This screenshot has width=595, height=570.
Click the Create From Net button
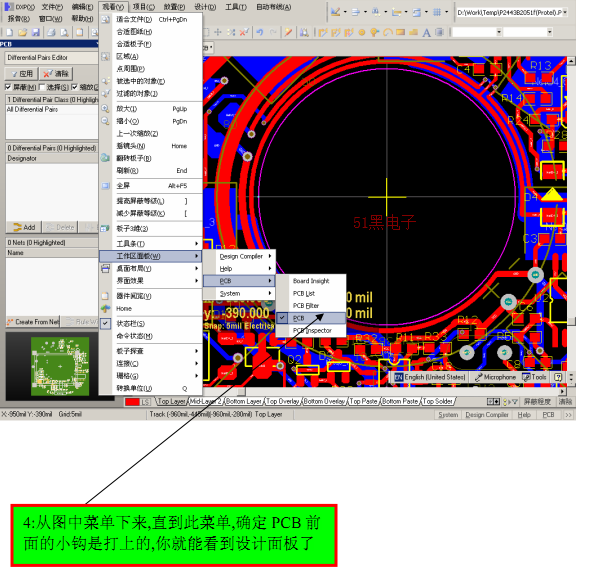[x=33, y=322]
